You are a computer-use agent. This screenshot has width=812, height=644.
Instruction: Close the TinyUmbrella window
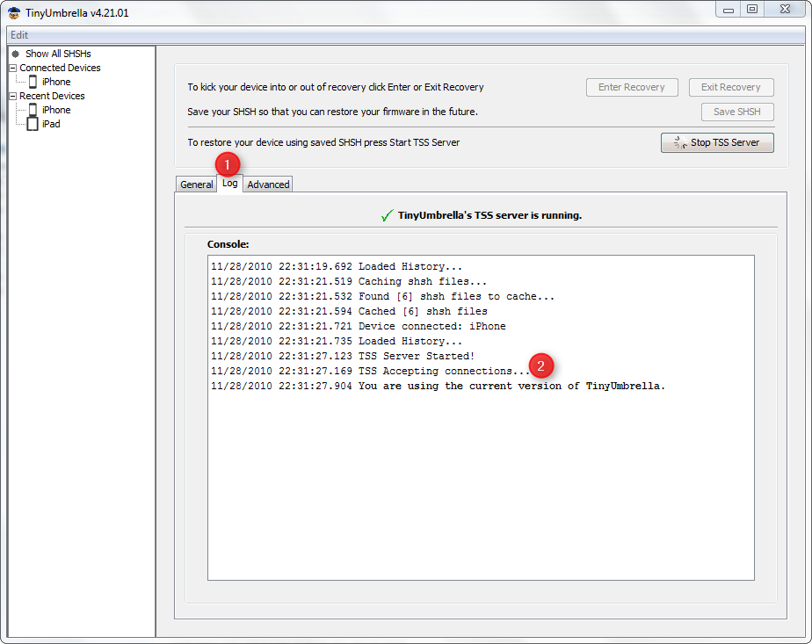785,10
